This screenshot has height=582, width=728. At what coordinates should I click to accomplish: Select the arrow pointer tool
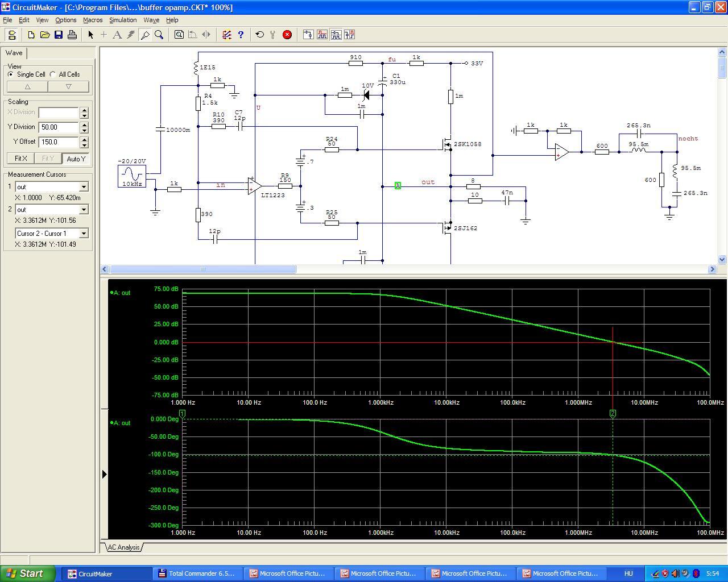pyautogui.click(x=90, y=35)
